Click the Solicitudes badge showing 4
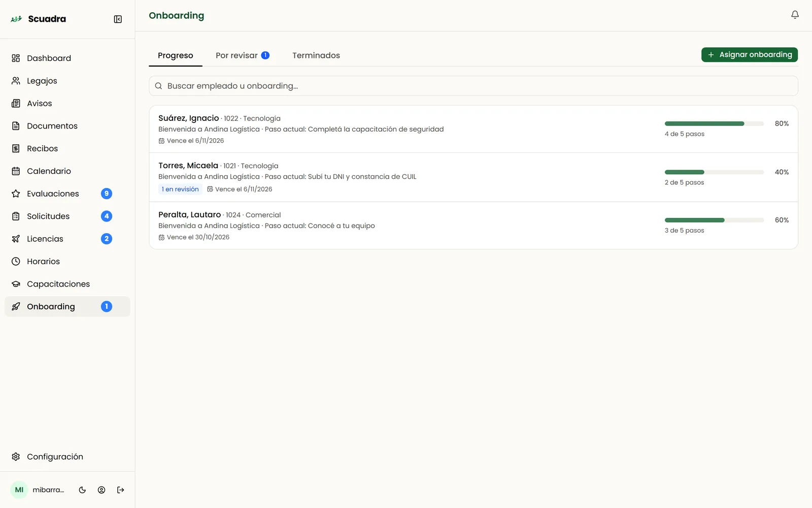The height and width of the screenshot is (508, 812). [107, 216]
